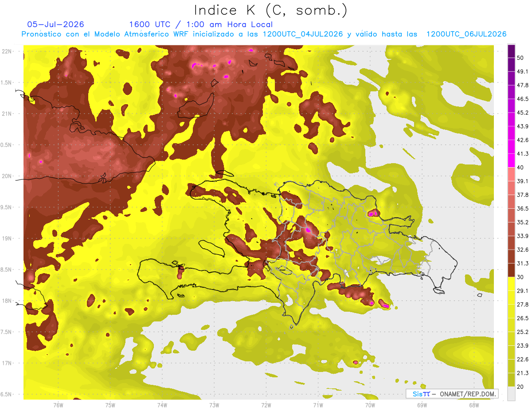The height and width of the screenshot is (411, 532).
Task: Click the '1.5N' latitude axis label
Action: tap(7, 82)
